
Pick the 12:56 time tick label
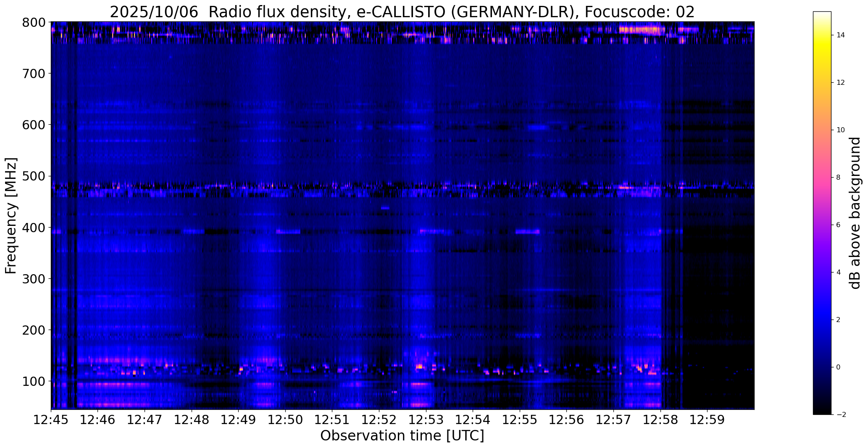pos(567,419)
